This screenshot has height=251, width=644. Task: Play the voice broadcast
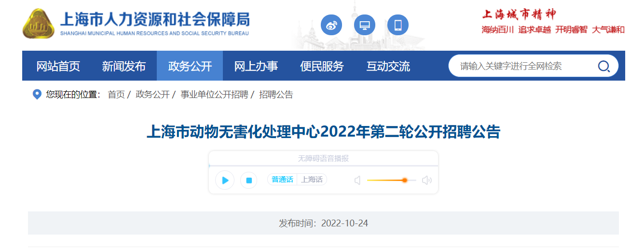[225, 180]
